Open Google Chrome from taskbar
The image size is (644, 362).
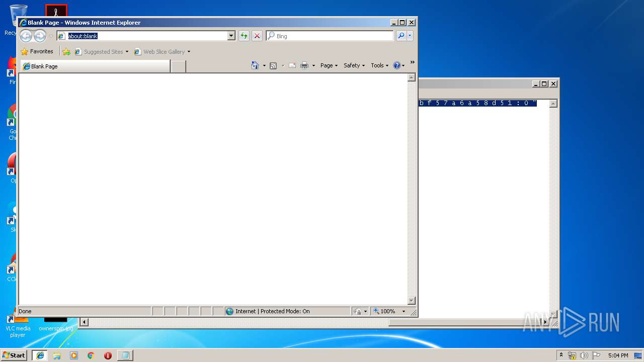(91, 355)
